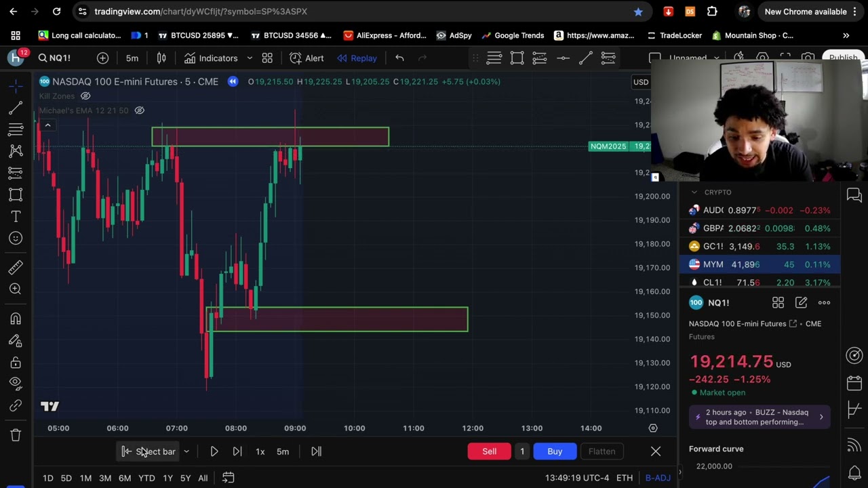Collapse the CRYPTO watchlist section

694,192
